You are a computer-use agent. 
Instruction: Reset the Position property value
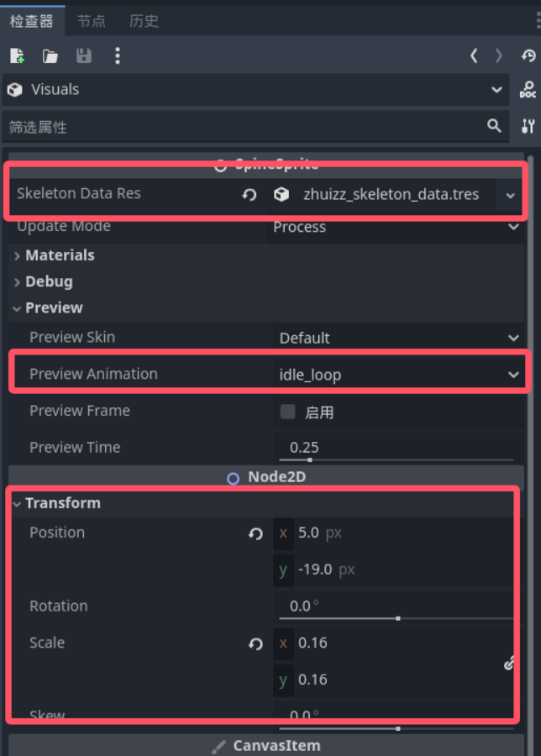pyautogui.click(x=255, y=533)
